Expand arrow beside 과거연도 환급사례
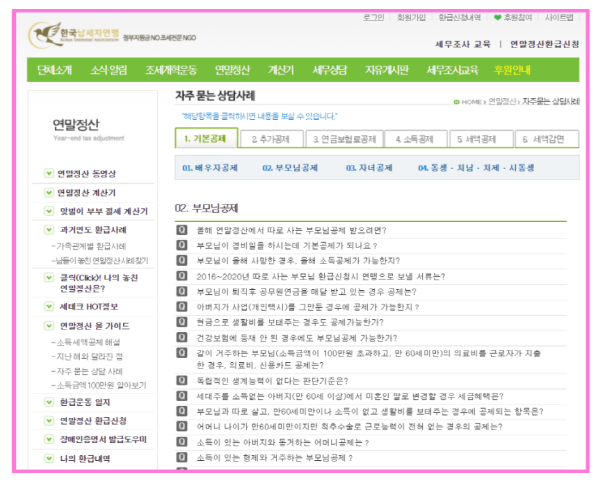600x482 pixels. tap(49, 230)
